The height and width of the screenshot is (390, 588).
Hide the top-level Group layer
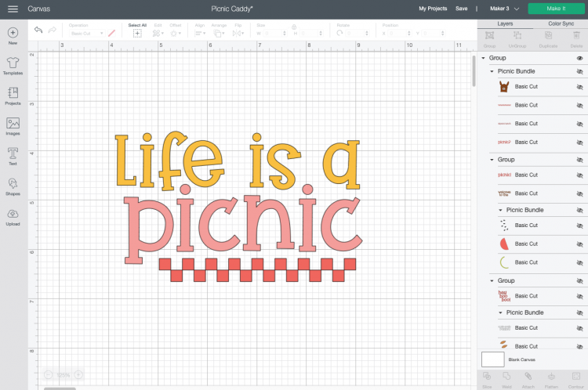tap(579, 58)
